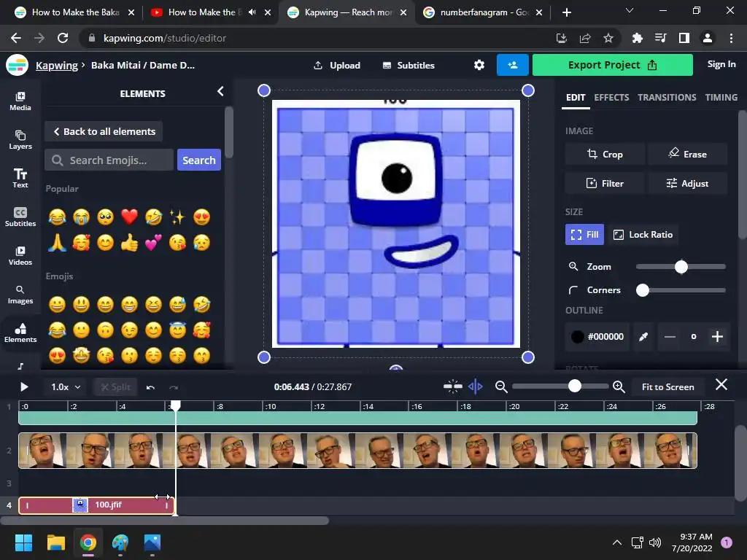Open the Media panel in the sidebar
The width and height of the screenshot is (747, 560).
(x=20, y=101)
